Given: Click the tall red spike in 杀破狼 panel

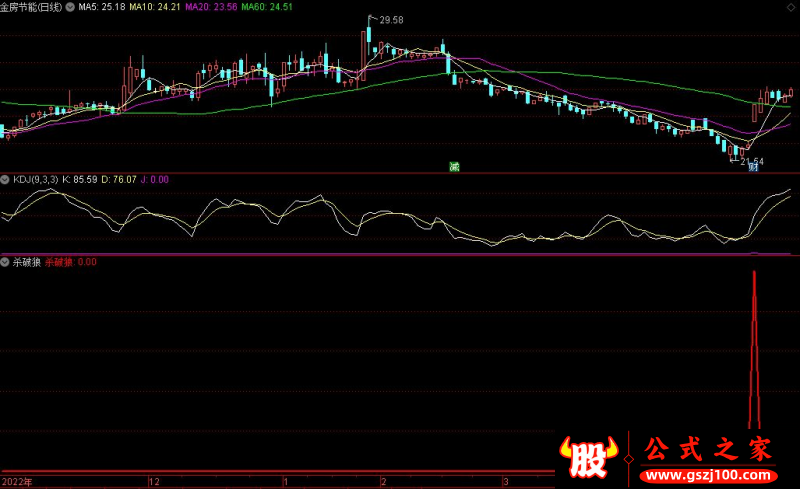Looking at the screenshot, I should click(754, 350).
